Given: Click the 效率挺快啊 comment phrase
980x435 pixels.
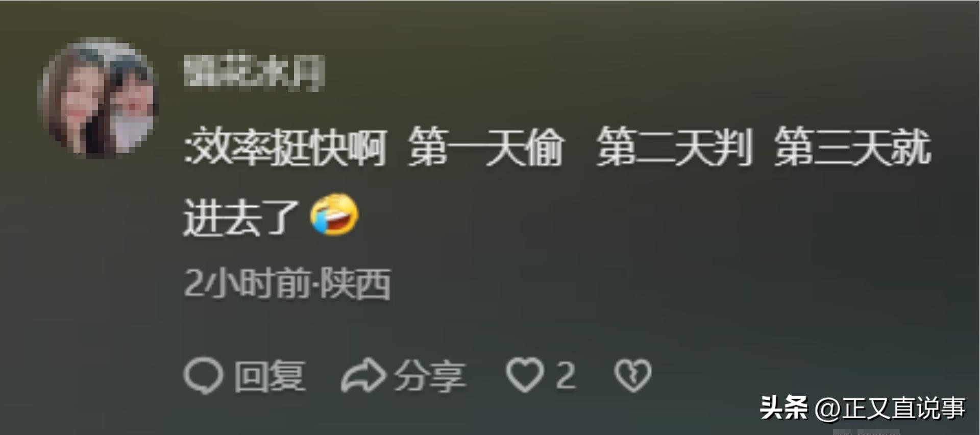Looking at the screenshot, I should [x=290, y=148].
